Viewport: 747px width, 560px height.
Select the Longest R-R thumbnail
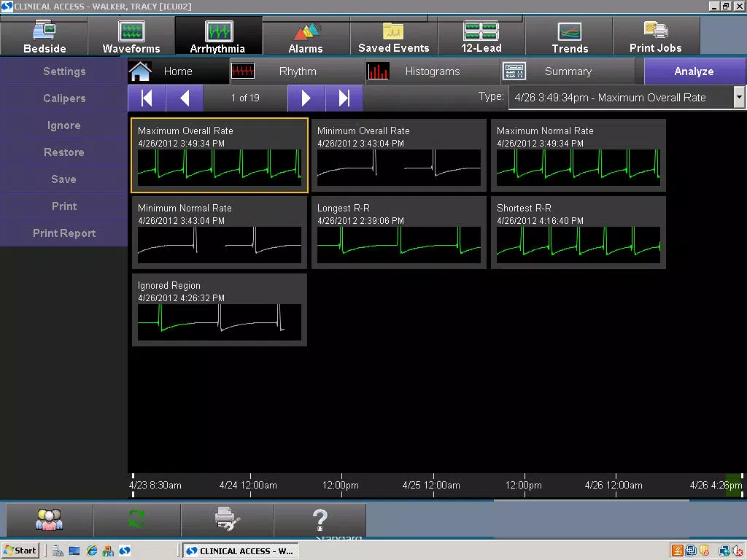pos(399,233)
